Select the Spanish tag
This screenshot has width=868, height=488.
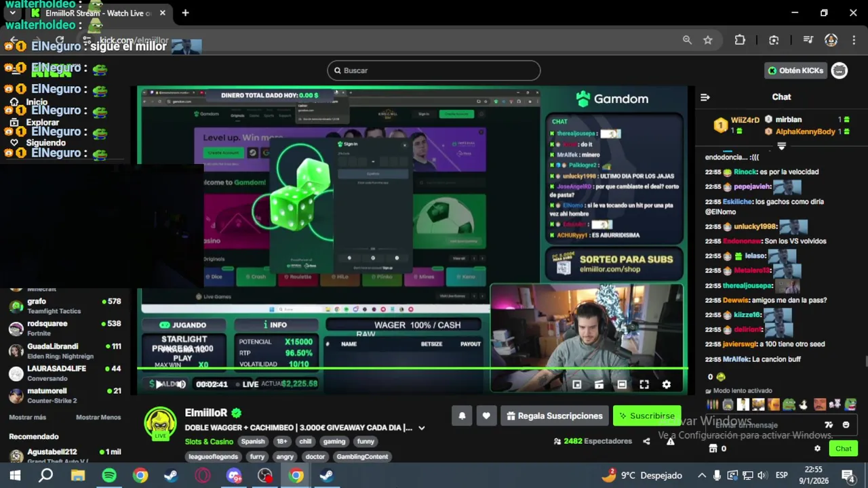[x=253, y=441]
